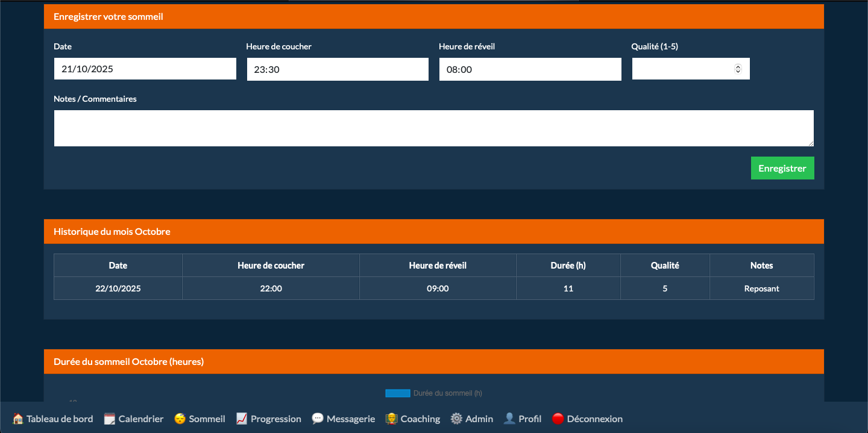Focus the Date field showing 21/10/2025
This screenshot has height=433, width=868.
click(x=145, y=69)
